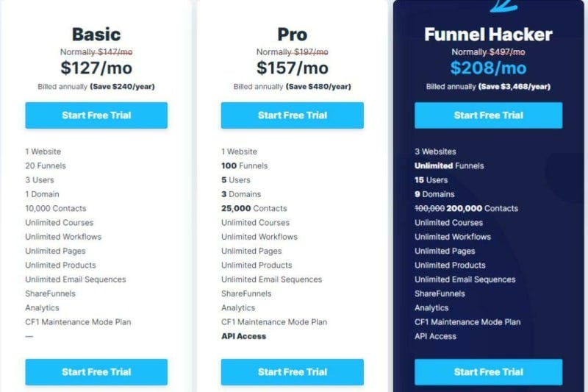Click 100 Funnels in the Pro list
Screen dimensions: 588x392
(245, 165)
